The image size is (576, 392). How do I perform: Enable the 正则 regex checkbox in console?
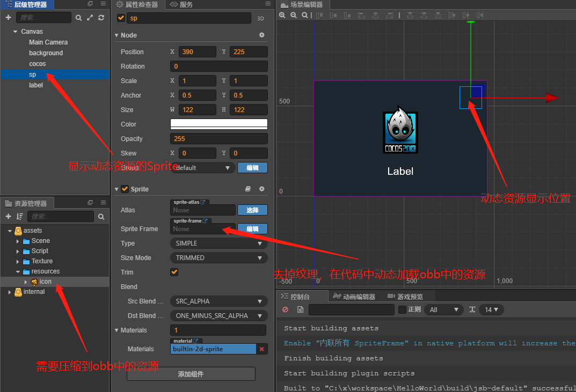tap(402, 310)
